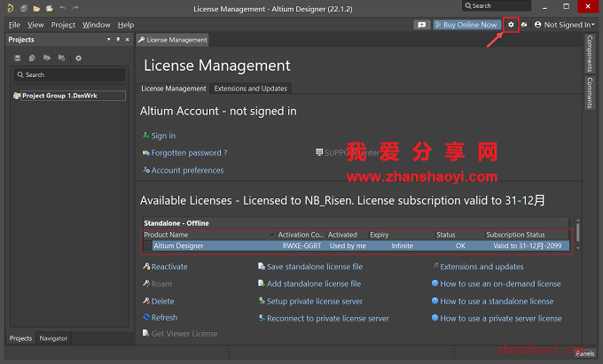The width and height of the screenshot is (603, 364).
Task: Open the Comments side panel tab
Action: 590,92
